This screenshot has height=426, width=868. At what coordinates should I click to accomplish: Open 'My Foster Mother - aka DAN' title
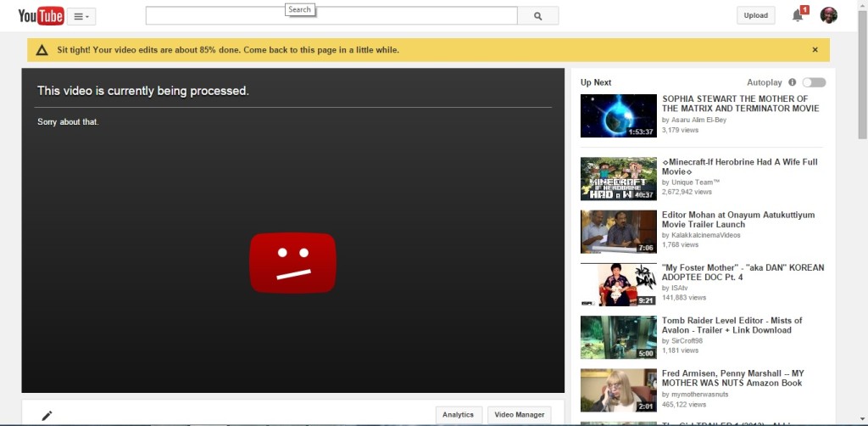point(743,272)
